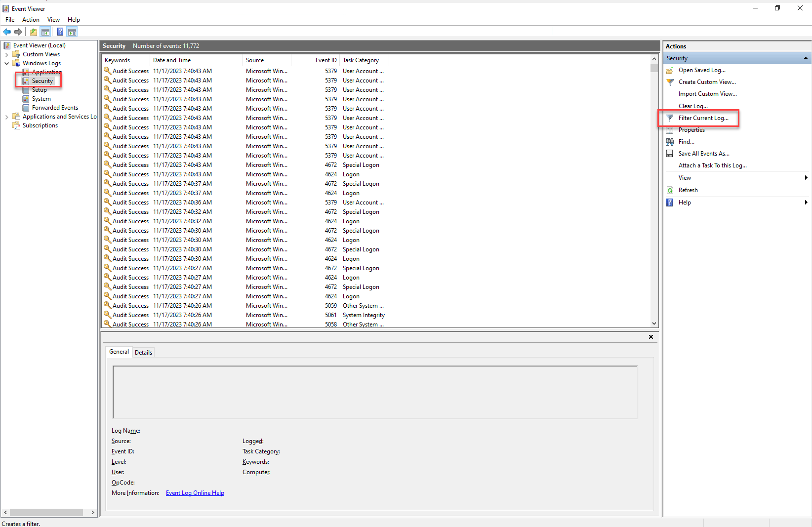Open Properties via its icon in Actions
The image size is (812, 527).
pyautogui.click(x=670, y=130)
